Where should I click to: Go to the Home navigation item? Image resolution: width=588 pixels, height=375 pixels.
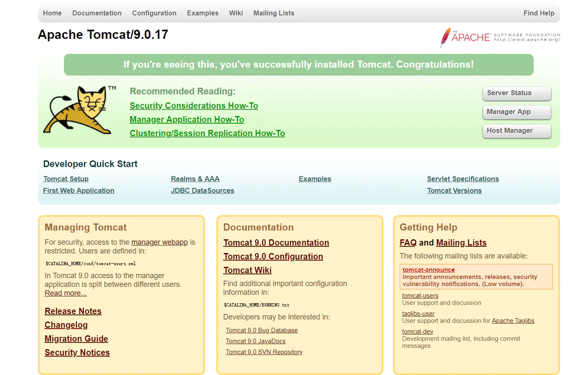point(52,13)
